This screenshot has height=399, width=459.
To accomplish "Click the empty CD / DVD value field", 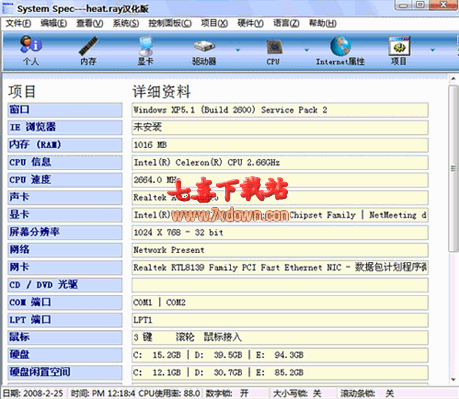I will pos(280,285).
